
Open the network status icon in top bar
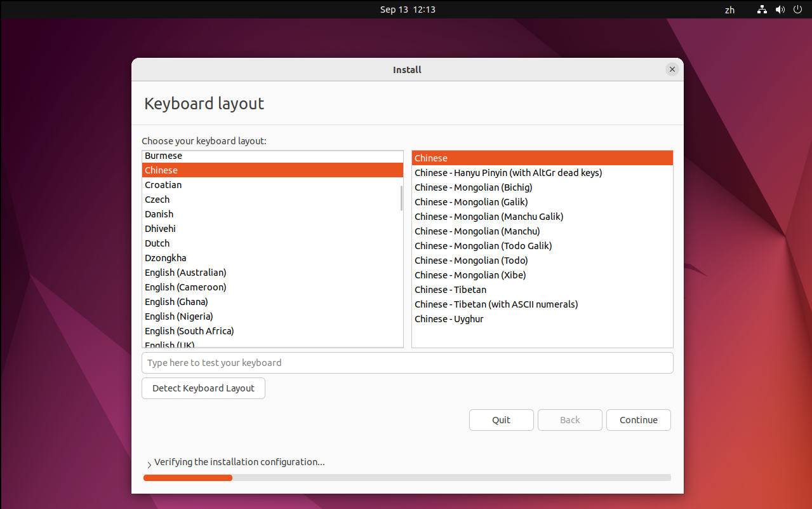(x=762, y=10)
